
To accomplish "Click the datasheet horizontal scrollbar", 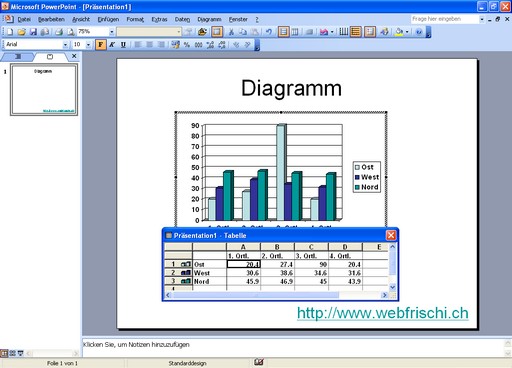I will [x=276, y=295].
